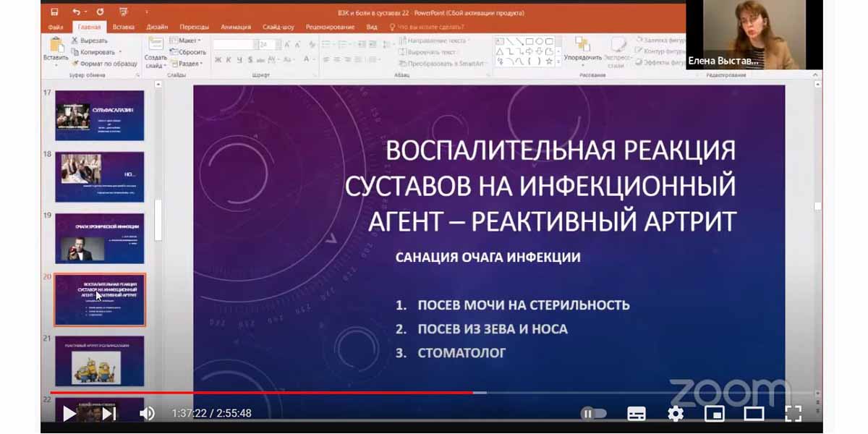Select slide 21 thumbnail with minions
868x434 pixels.
click(100, 361)
